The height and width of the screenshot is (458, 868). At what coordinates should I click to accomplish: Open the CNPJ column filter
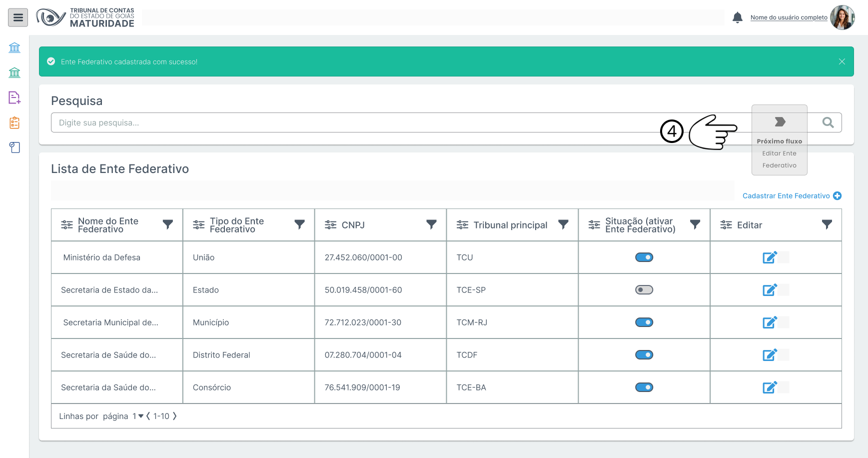(x=431, y=224)
